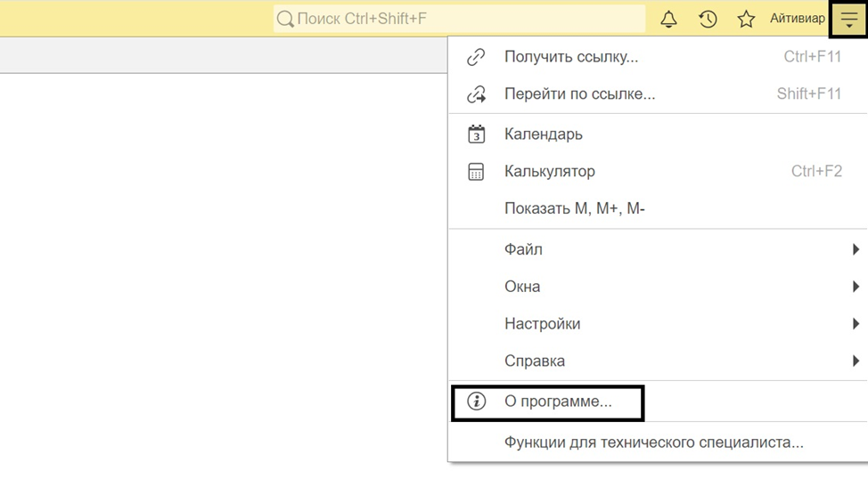Click the magnifier icon in the search box
868x487 pixels.
tap(285, 19)
